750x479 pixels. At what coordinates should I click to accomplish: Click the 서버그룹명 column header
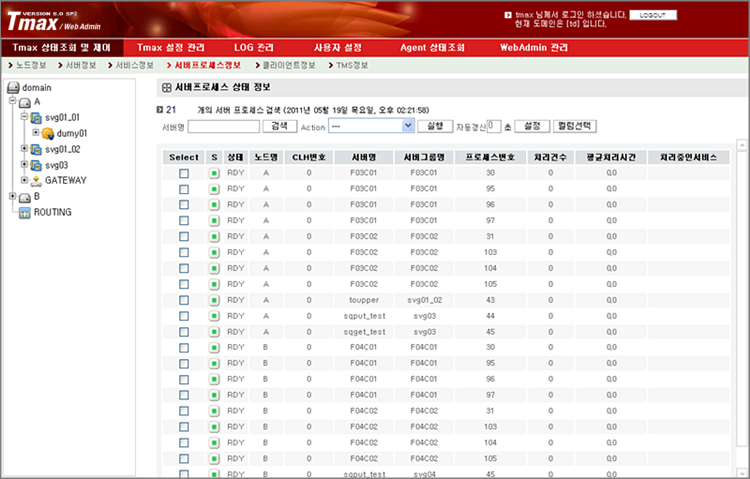(x=424, y=157)
